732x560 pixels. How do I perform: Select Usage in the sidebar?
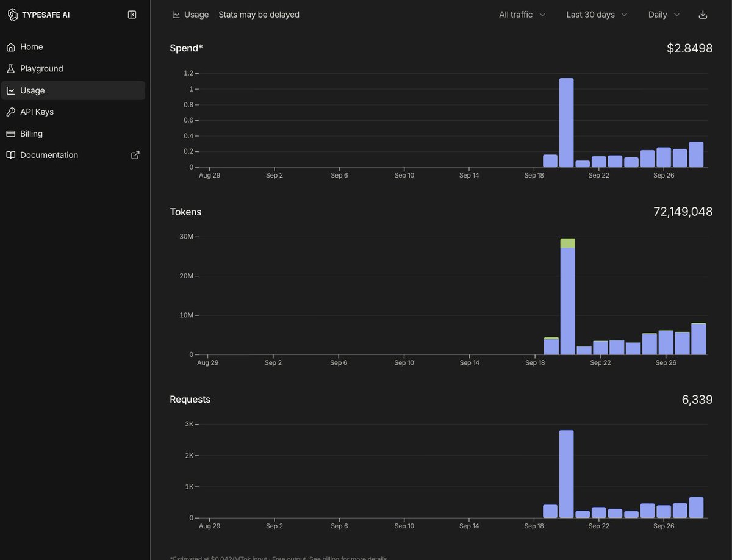pos(73,90)
